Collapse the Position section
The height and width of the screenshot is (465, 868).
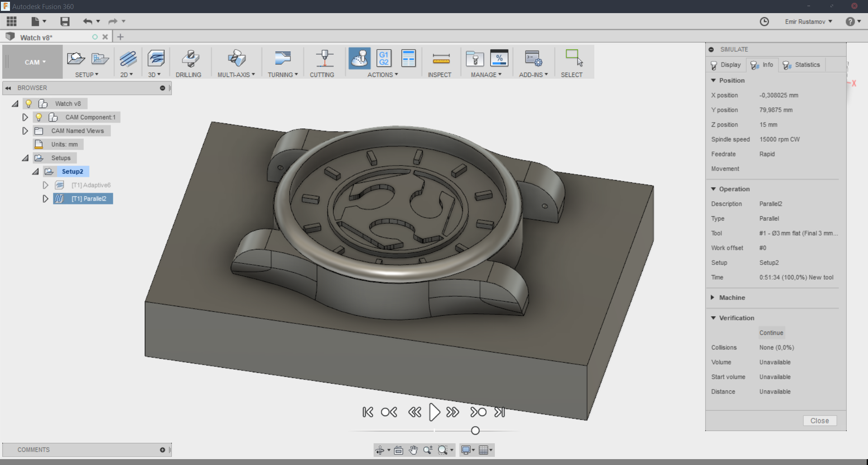pyautogui.click(x=713, y=81)
